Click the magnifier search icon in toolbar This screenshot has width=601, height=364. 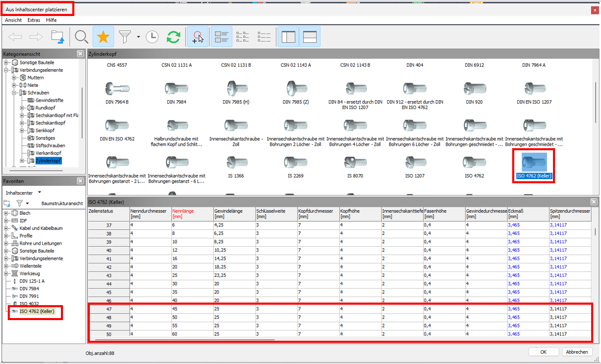coord(81,37)
